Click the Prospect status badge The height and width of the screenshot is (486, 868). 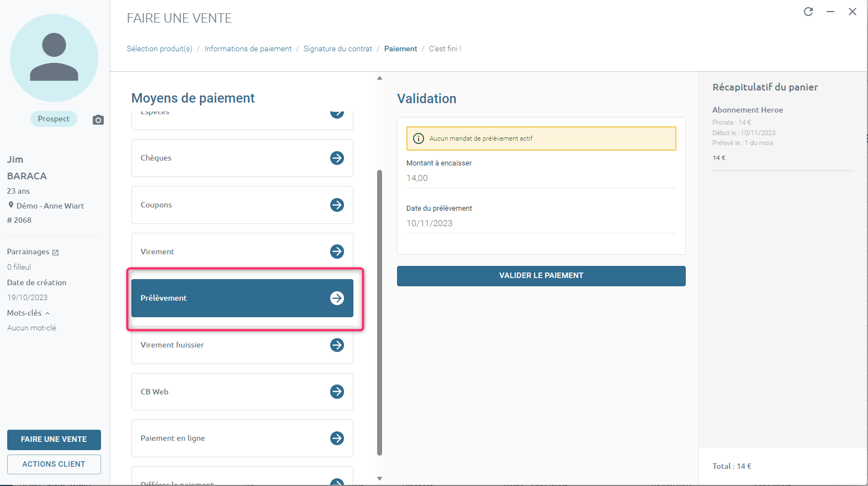pos(54,119)
